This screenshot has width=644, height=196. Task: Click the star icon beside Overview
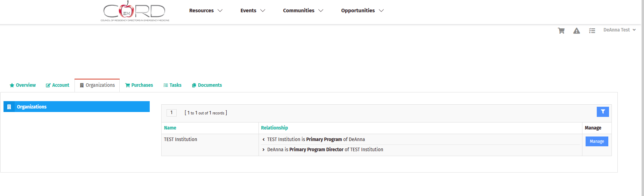[12, 85]
